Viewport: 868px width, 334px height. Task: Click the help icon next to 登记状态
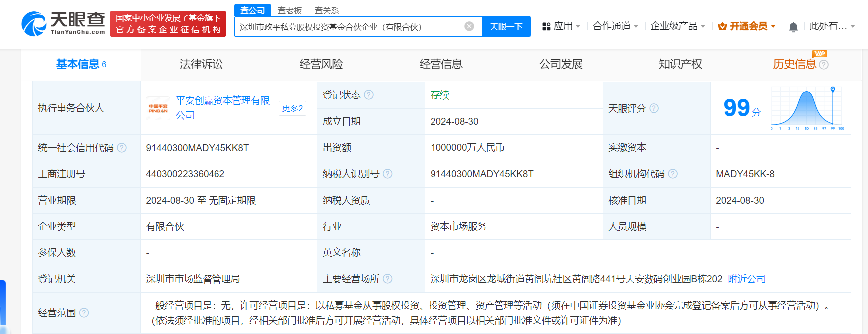[369, 95]
